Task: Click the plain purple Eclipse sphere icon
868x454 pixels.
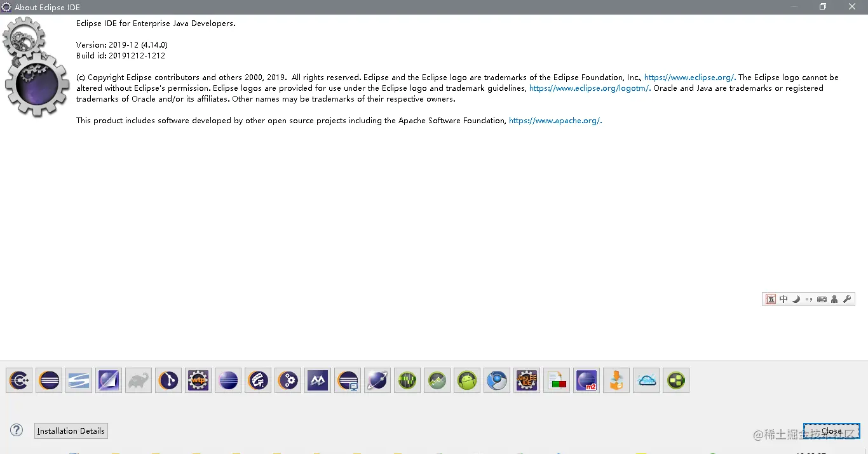Action: click(228, 380)
